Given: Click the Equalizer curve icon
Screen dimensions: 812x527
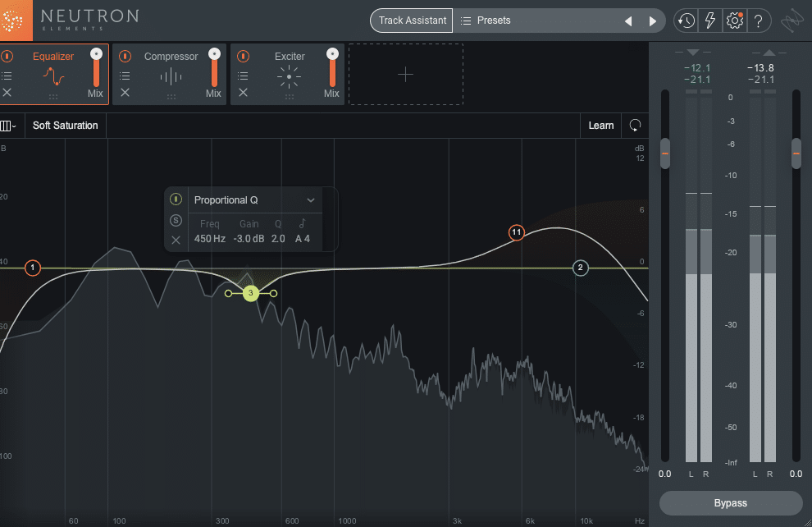Looking at the screenshot, I should click(53, 76).
